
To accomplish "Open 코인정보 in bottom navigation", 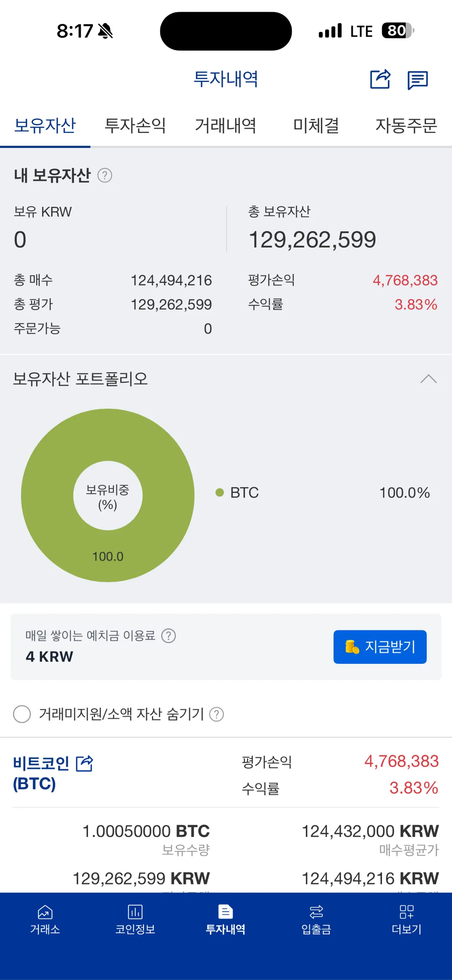I will [x=135, y=920].
